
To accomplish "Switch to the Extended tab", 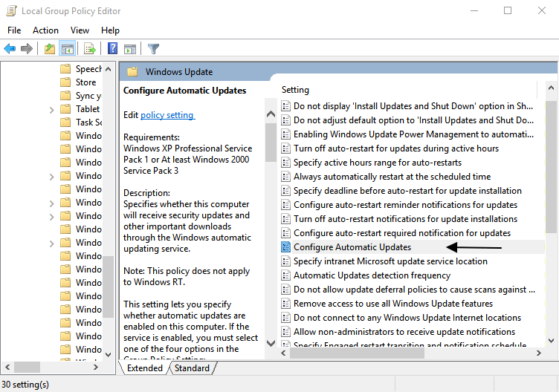I will (144, 368).
